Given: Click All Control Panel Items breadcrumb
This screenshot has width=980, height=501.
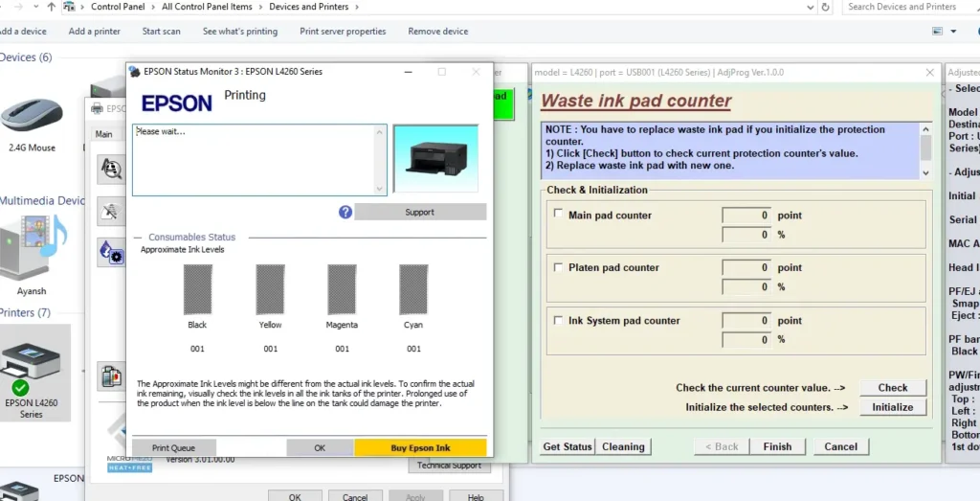Looking at the screenshot, I should pyautogui.click(x=207, y=7).
